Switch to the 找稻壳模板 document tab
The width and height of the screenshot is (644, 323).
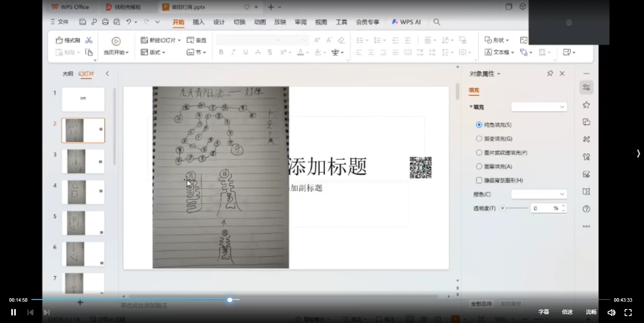[x=128, y=7]
